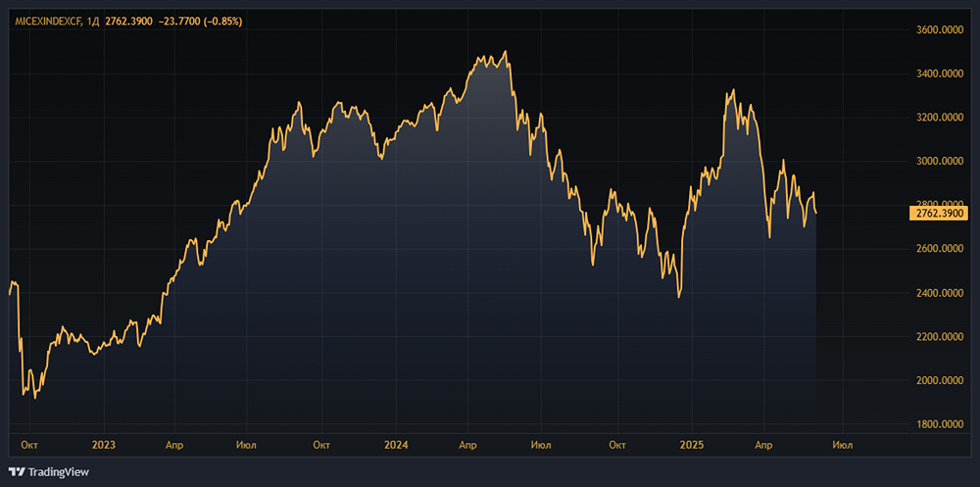Click the Апр label after 2025

pos(763,445)
